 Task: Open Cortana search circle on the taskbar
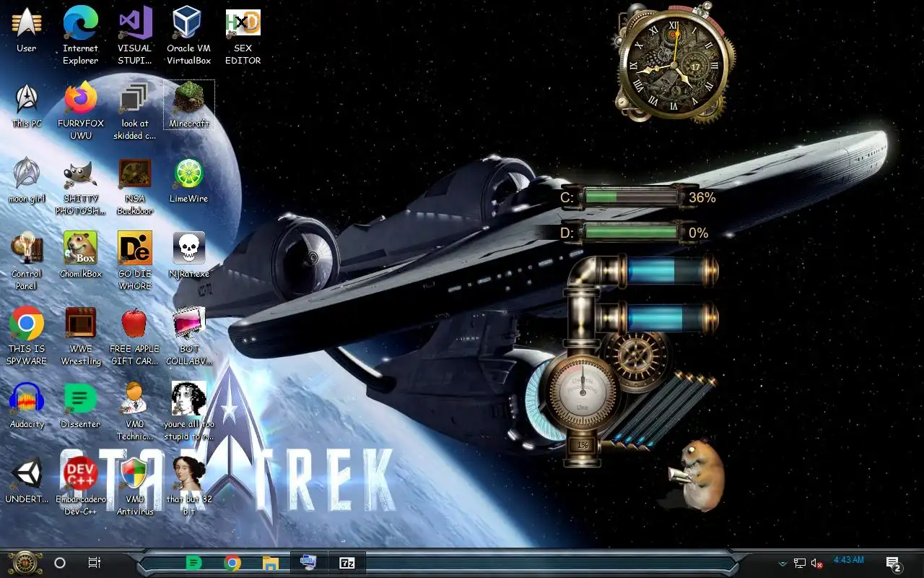[60, 563]
